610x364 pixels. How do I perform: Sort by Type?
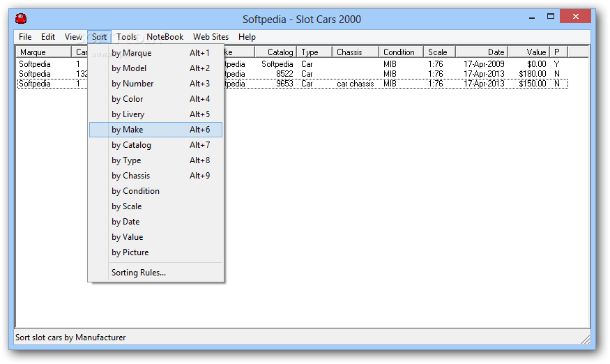[155, 160]
